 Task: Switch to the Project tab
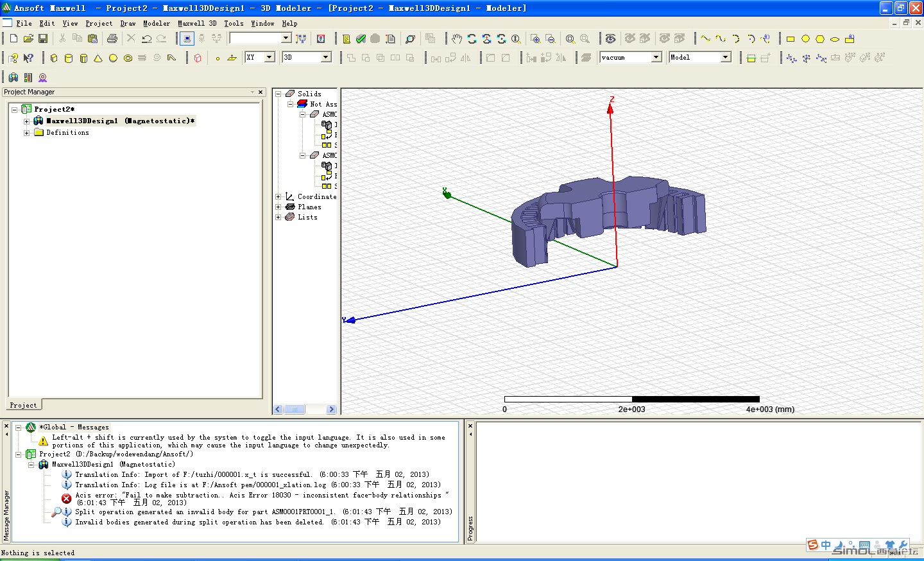click(x=24, y=405)
